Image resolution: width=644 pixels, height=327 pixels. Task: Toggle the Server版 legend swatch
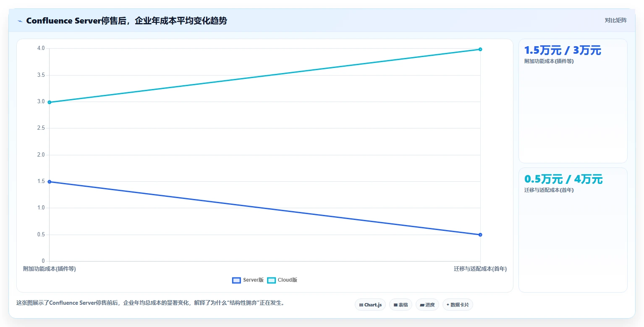click(236, 280)
